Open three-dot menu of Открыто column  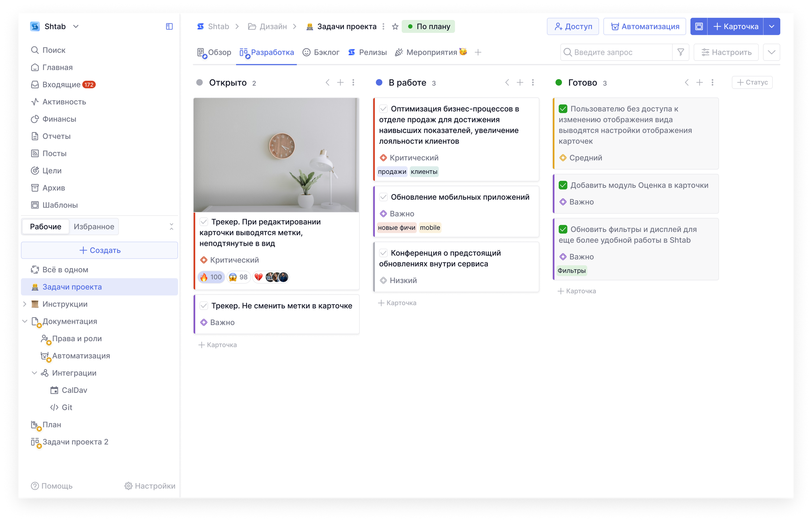(x=353, y=82)
